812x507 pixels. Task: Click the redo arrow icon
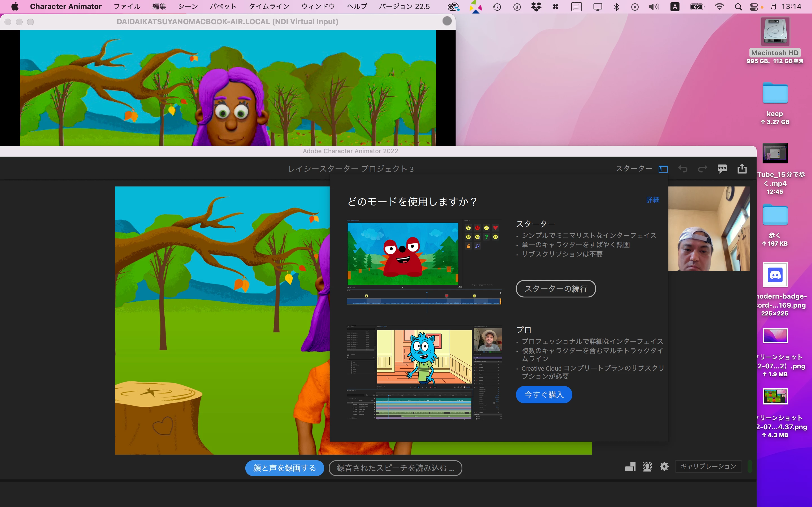(702, 169)
